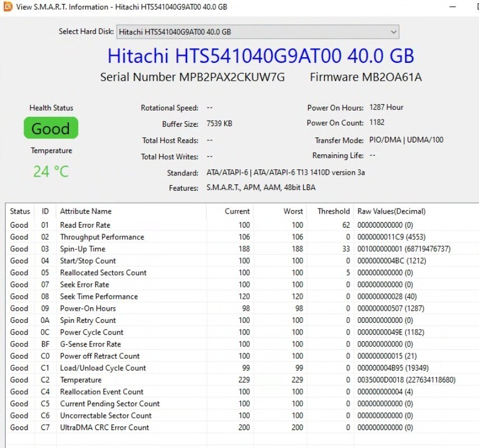Open the Select Hard Disk dropdown
Viewport: 479px width, 448px height.
[258, 32]
